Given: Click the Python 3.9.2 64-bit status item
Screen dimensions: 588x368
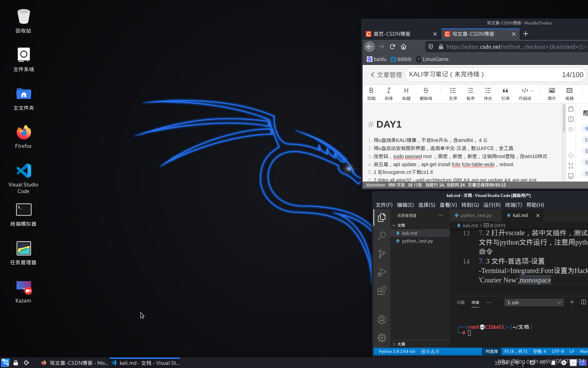Looking at the screenshot, I should click(397, 352).
